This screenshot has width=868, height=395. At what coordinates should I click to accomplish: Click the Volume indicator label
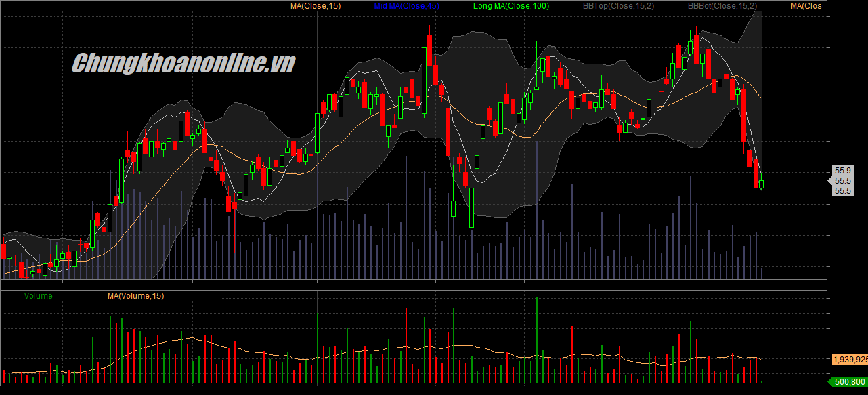[38, 296]
